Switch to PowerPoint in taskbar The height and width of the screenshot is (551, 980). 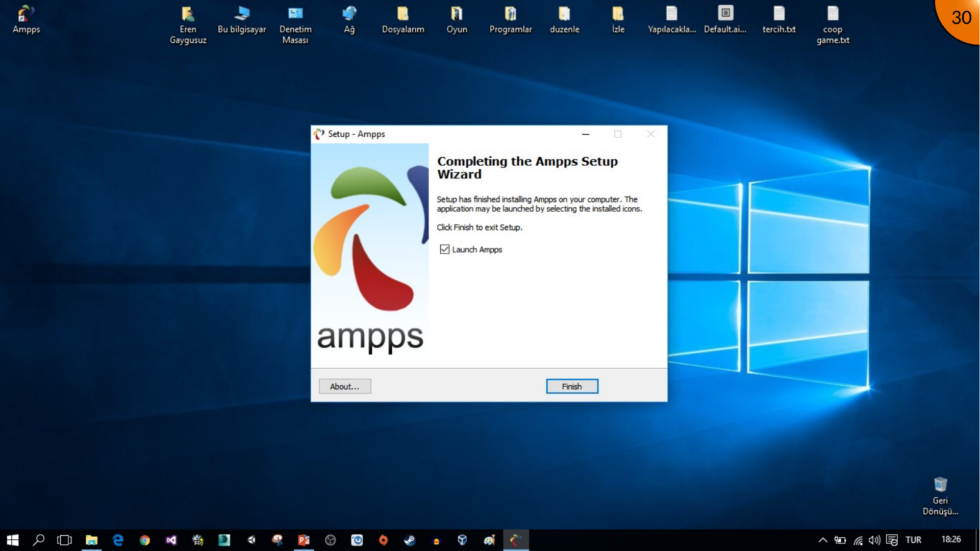point(304,540)
